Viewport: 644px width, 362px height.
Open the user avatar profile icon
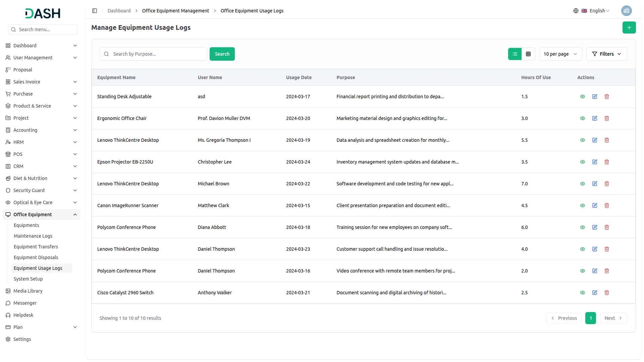pyautogui.click(x=626, y=11)
